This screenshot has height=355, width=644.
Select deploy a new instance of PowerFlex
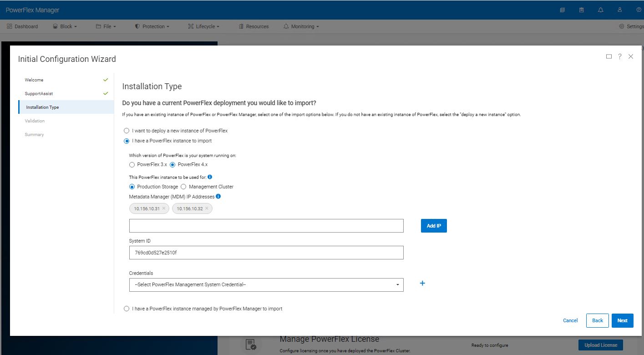pos(127,131)
